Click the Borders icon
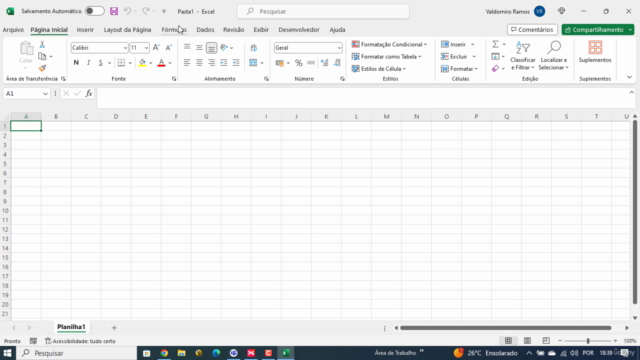 [121, 63]
